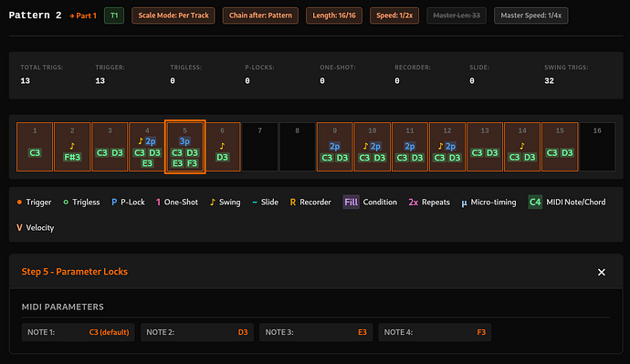
Task: Select step 1 with note C3
Action: (35, 147)
